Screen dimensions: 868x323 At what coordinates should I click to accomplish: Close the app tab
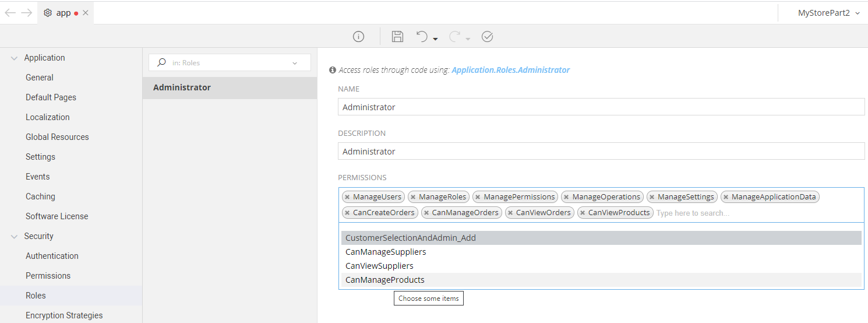86,13
